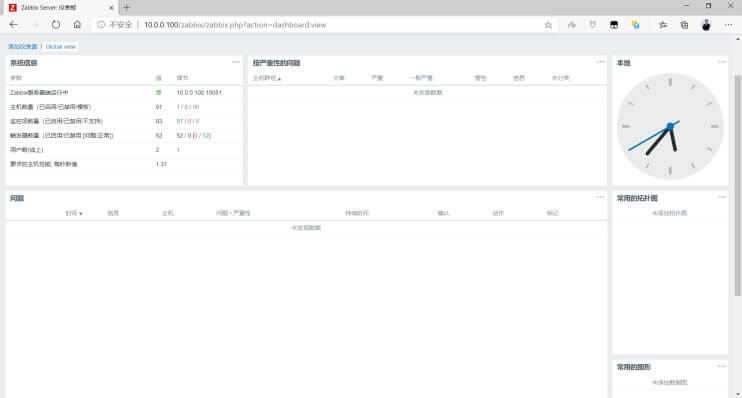Open problems by severity widget menu

[x=600, y=62]
